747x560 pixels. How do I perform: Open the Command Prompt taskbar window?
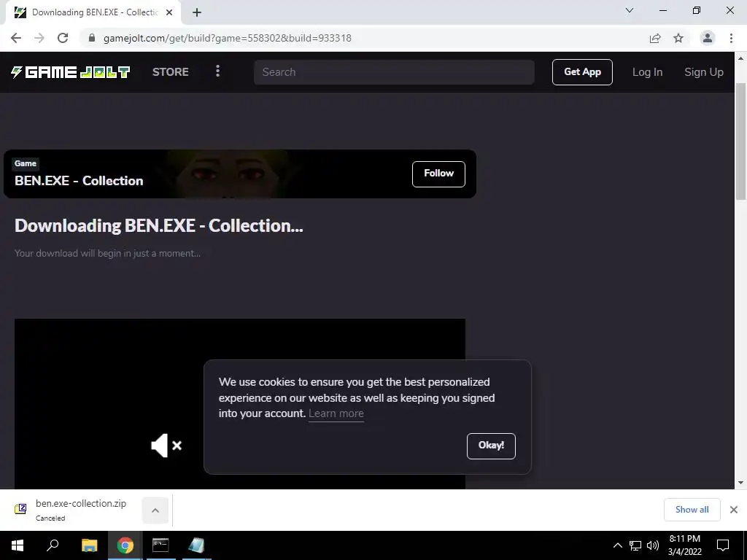click(x=160, y=545)
